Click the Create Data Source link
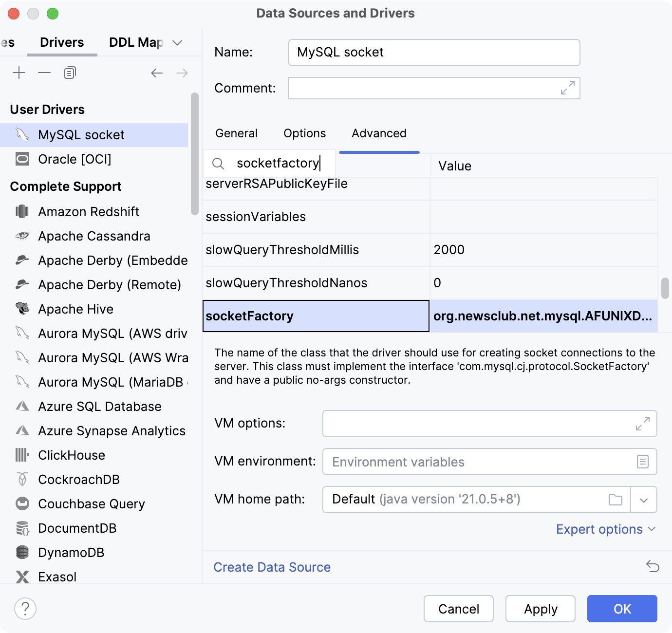The image size is (672, 633). click(x=272, y=567)
